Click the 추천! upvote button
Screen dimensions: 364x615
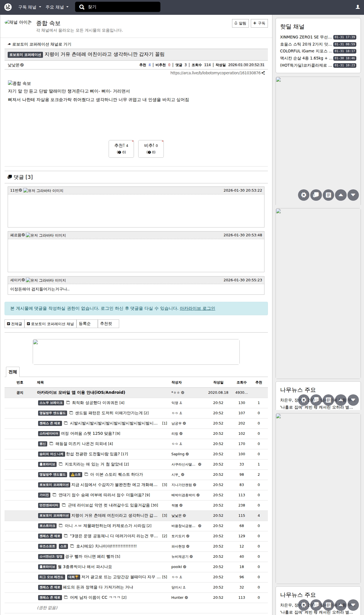click(121, 149)
